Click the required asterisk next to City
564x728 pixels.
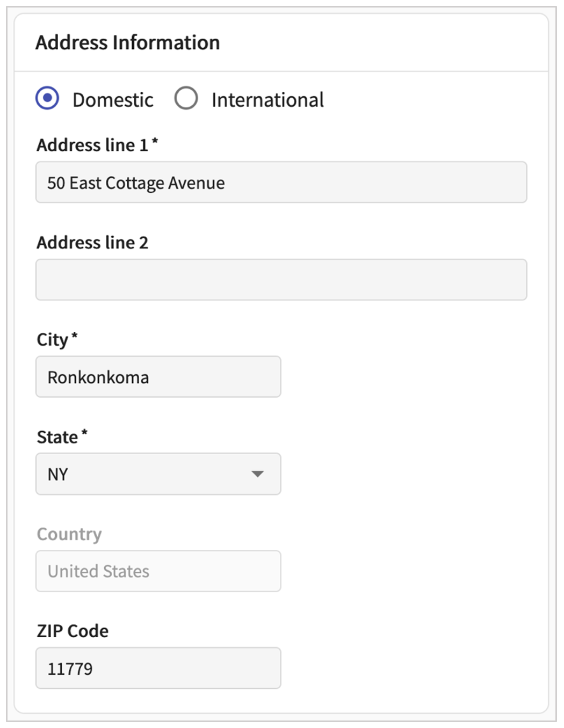point(75,337)
